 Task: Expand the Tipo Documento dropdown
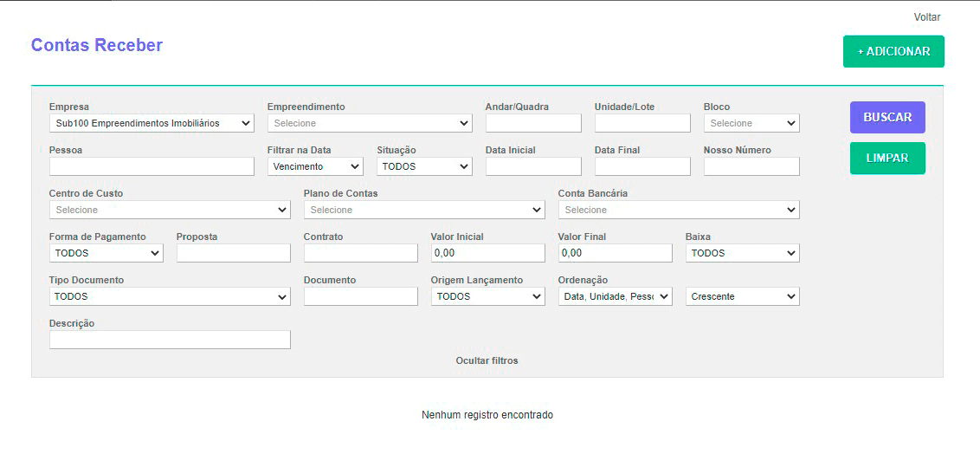(170, 296)
